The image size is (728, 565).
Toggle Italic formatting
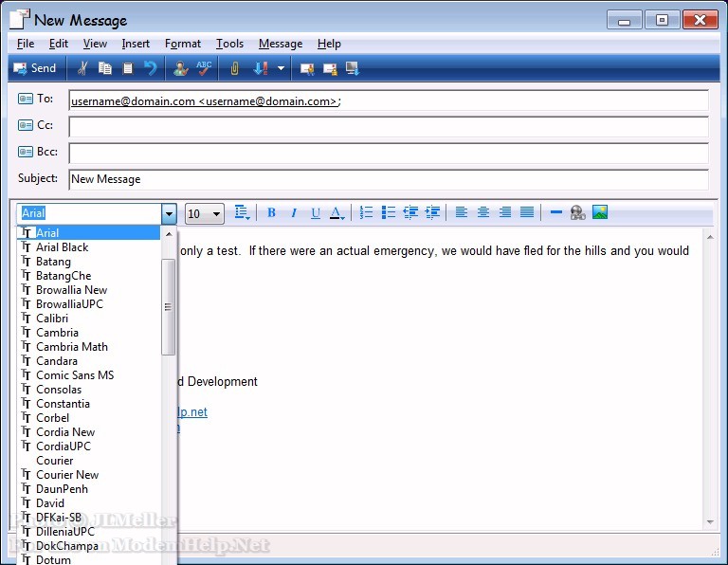(294, 213)
